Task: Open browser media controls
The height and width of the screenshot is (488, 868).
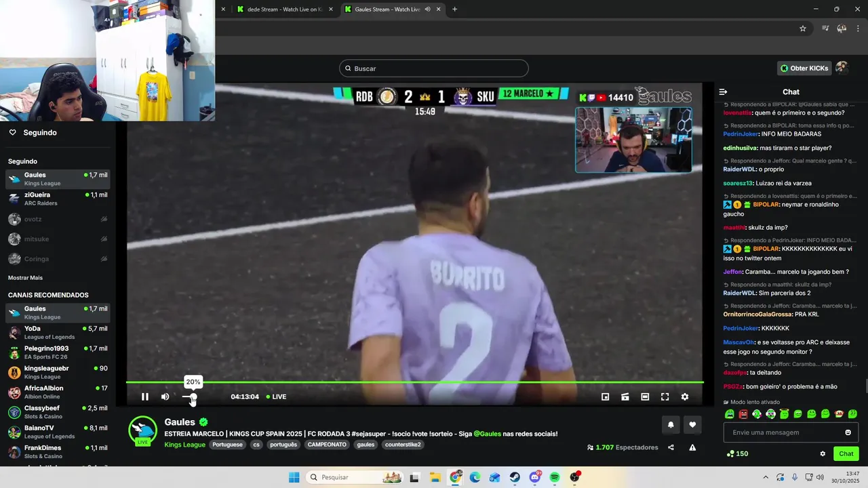Action: click(x=825, y=28)
